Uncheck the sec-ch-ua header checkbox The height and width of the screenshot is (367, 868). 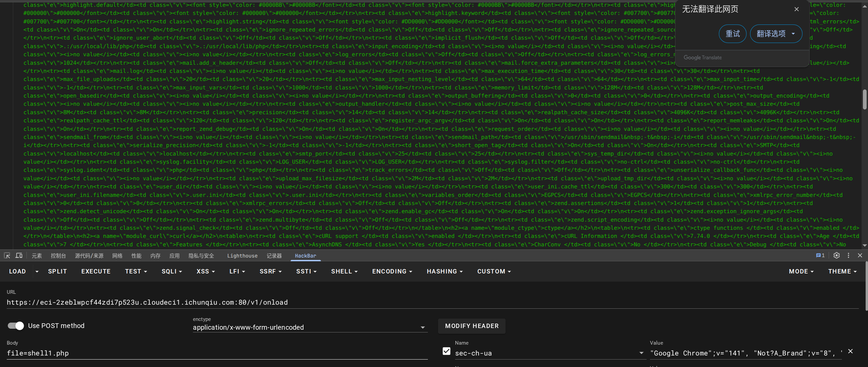(x=447, y=351)
